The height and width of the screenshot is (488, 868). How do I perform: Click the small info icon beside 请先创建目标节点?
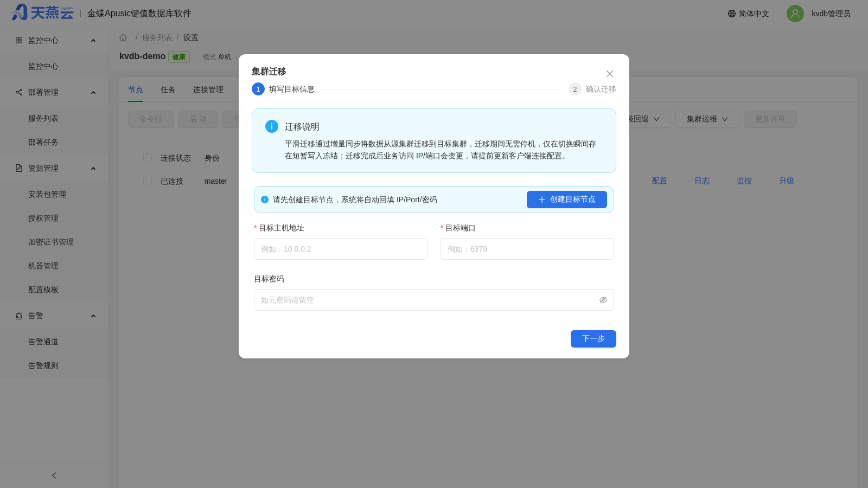point(265,200)
